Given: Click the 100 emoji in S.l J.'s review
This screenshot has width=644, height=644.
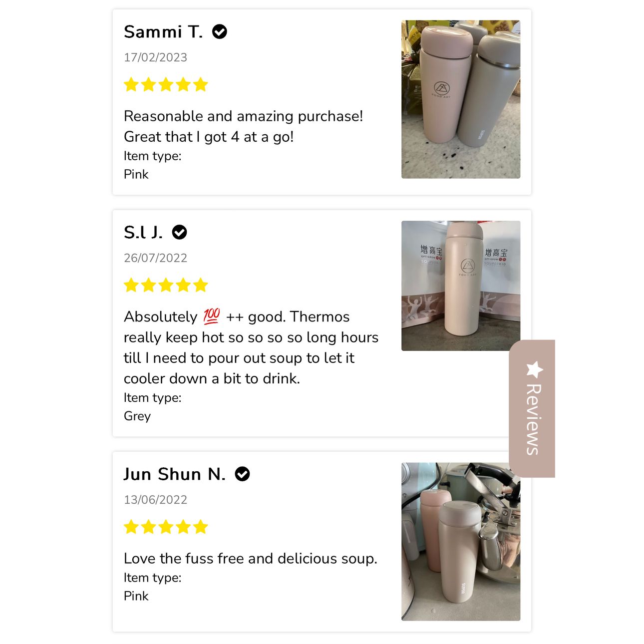Looking at the screenshot, I should 212,316.
